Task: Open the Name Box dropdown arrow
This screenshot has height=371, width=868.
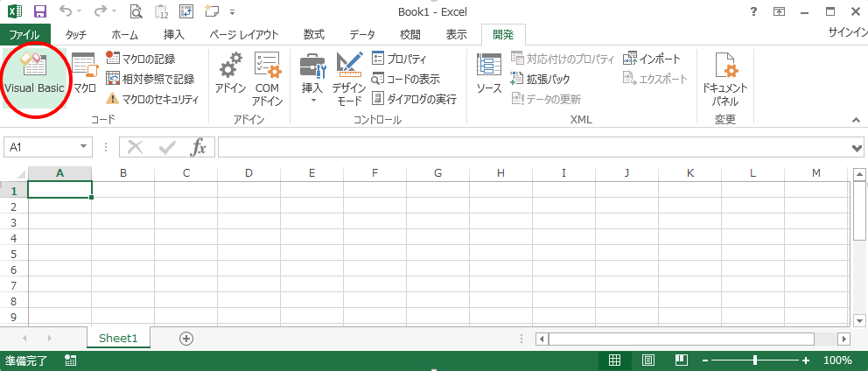Action: tap(84, 147)
